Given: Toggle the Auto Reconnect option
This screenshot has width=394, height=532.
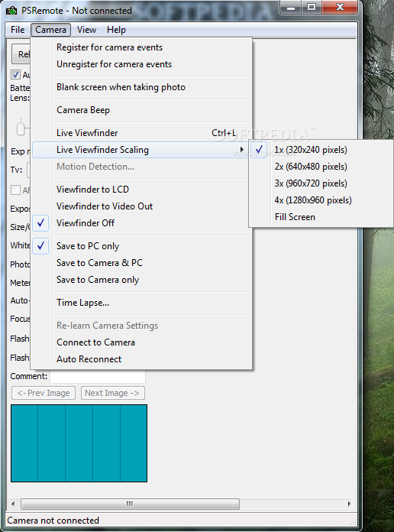Looking at the screenshot, I should [x=142, y=359].
